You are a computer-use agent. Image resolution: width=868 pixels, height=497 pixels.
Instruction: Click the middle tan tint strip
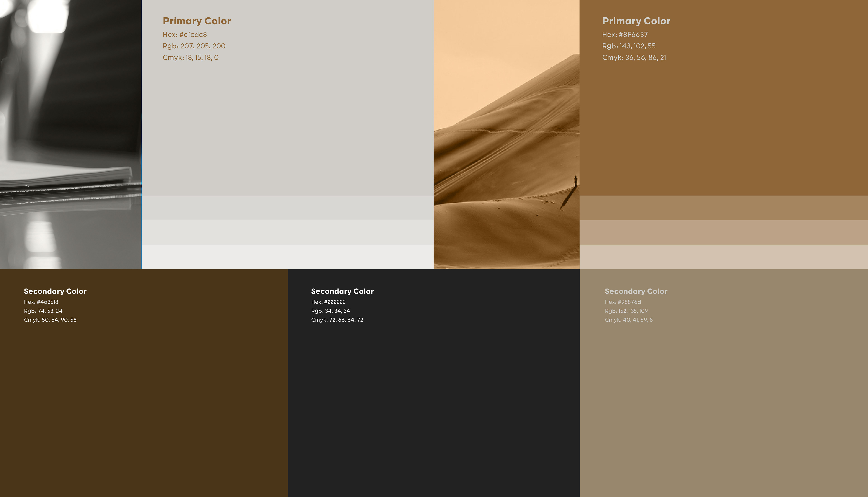723,232
